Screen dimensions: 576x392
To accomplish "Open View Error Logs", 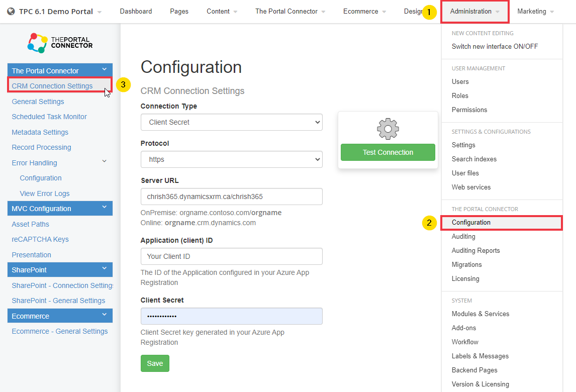I will click(45, 193).
